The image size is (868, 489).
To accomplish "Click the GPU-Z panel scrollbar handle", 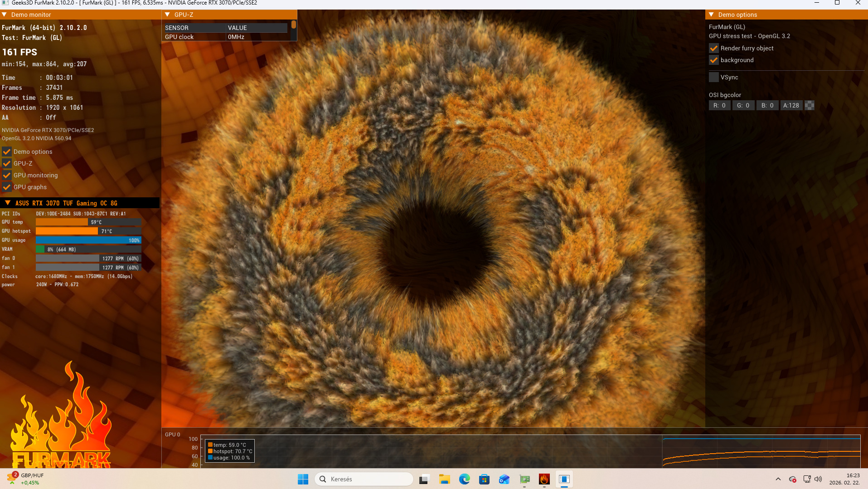I will pos(294,24).
